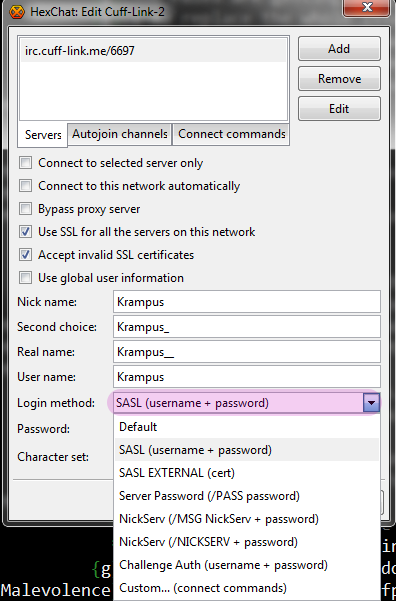396x601 pixels.
Task: Choose Server Password (/PASS password)
Action: (x=247, y=496)
